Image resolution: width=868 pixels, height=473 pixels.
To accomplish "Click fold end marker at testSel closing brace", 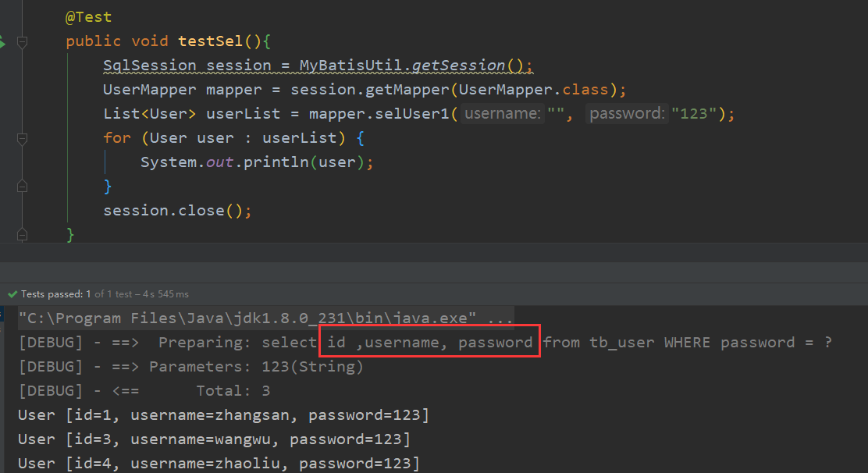I will pos(22,235).
